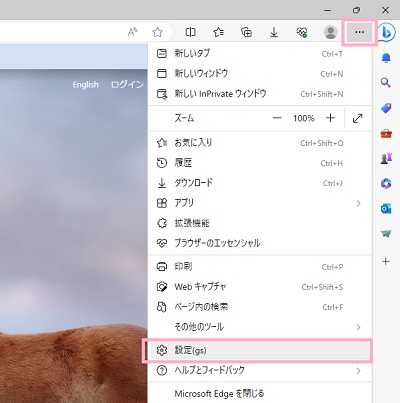Open the Favorites list toolbar icon

tap(218, 32)
